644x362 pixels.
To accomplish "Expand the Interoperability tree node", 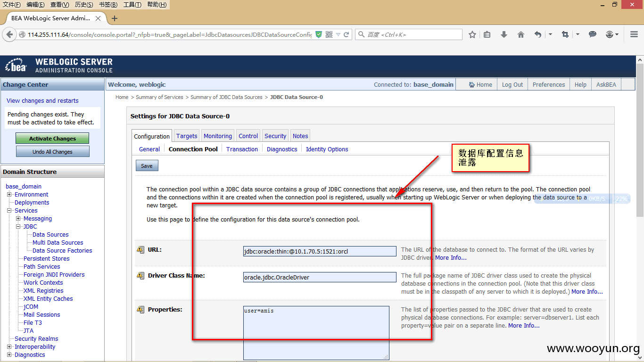I will [x=9, y=347].
